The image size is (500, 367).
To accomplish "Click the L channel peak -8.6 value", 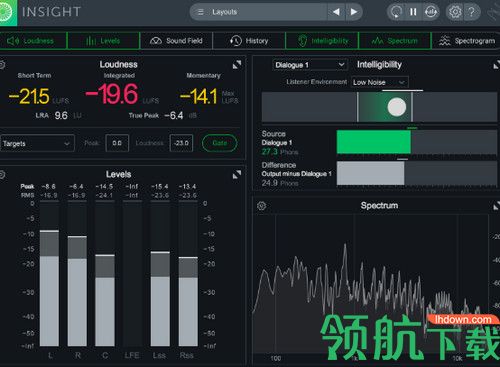I will point(49,186).
